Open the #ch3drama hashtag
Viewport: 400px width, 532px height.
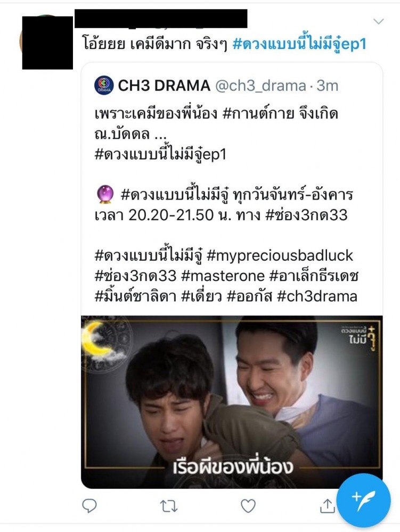(x=317, y=296)
